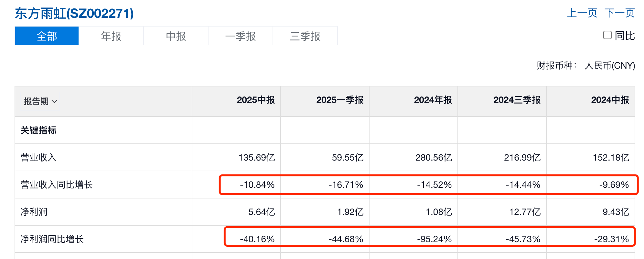
Task: Go to 下一页 link
Action: point(619,13)
